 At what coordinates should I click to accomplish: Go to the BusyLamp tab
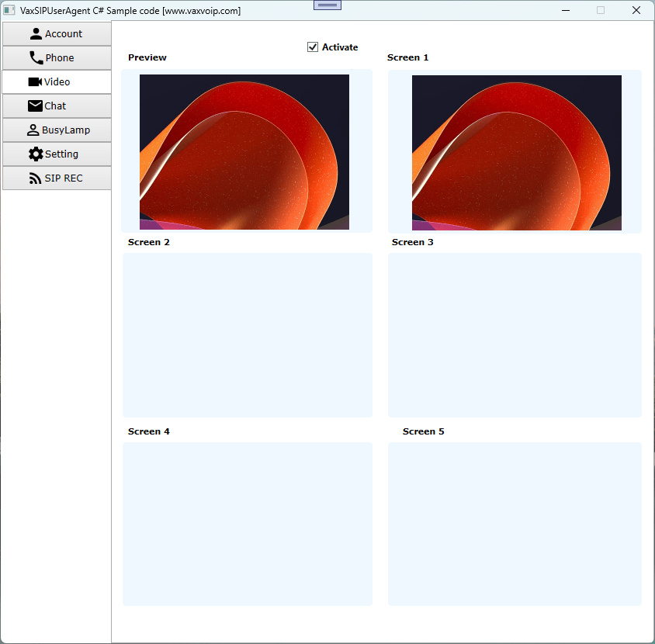click(57, 130)
